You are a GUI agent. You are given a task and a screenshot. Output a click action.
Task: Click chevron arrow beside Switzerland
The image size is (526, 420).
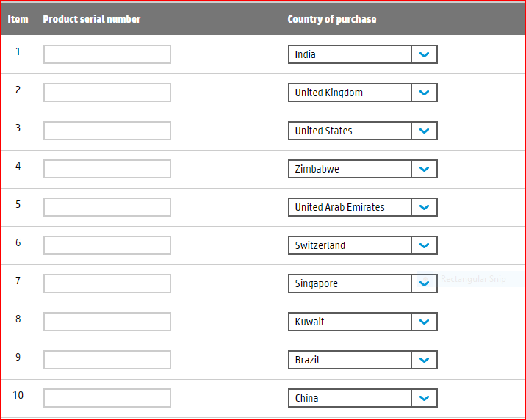pyautogui.click(x=424, y=245)
